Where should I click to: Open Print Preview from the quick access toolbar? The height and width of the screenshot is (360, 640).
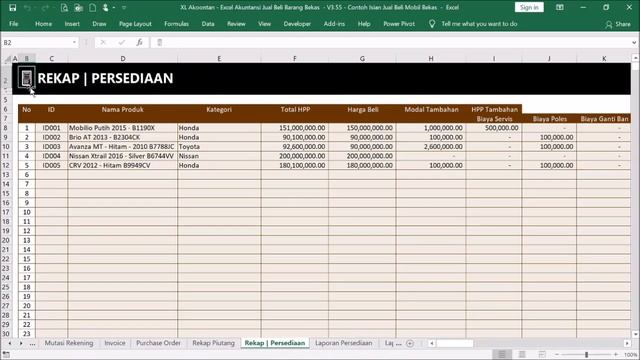64,7
